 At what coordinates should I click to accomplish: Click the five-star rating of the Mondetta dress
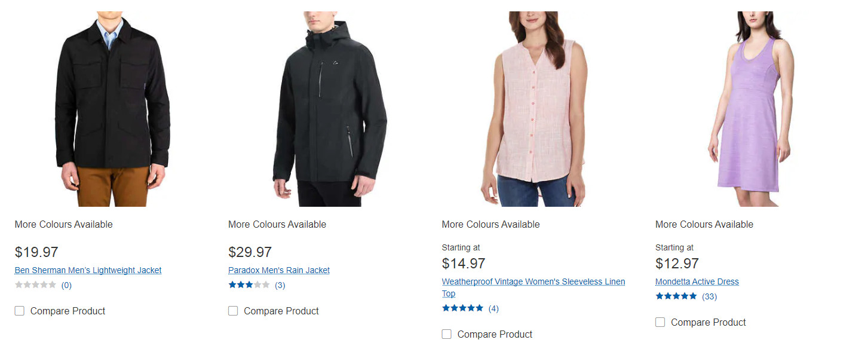(x=676, y=296)
